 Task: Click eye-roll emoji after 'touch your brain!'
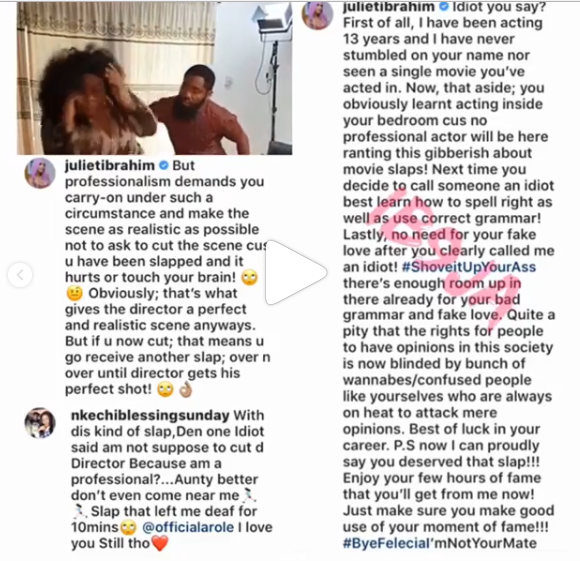pyautogui.click(x=250, y=277)
